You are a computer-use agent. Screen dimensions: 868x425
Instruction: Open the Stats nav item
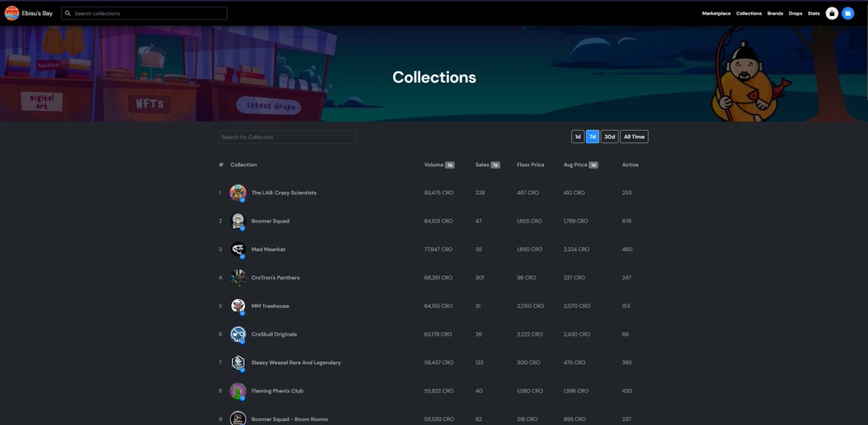(x=814, y=13)
